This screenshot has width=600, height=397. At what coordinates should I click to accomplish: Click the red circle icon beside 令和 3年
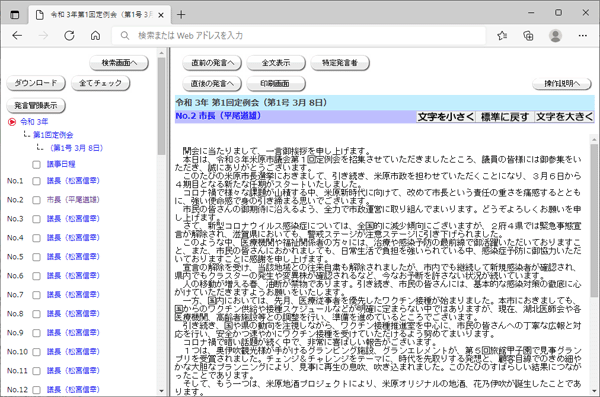click(12, 122)
